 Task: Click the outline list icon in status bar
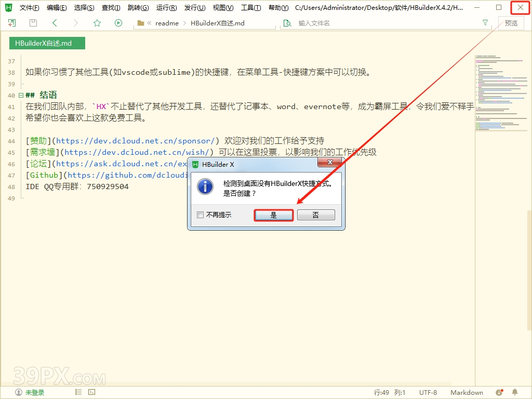point(78,392)
